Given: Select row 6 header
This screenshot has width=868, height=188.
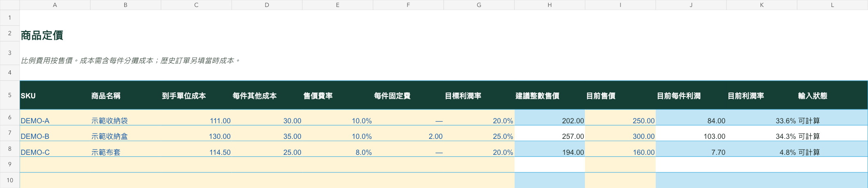Looking at the screenshot, I should (x=10, y=117).
